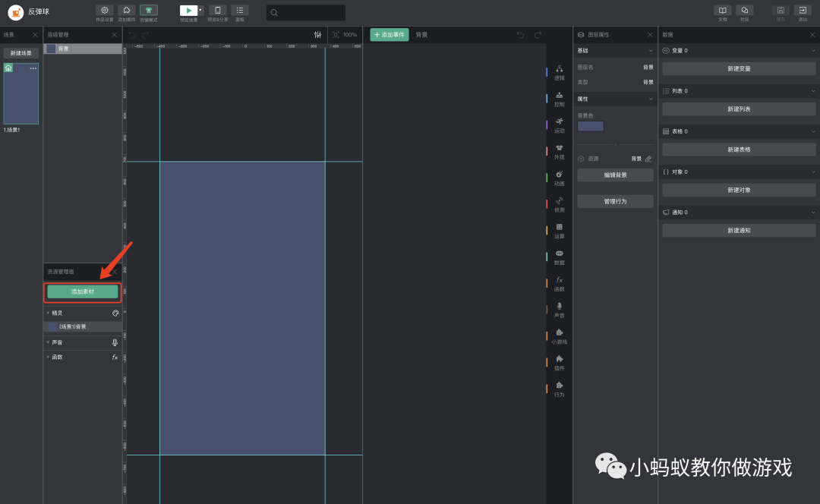
Task: Select the (场景1)背景 resource item
Action: pyautogui.click(x=83, y=326)
